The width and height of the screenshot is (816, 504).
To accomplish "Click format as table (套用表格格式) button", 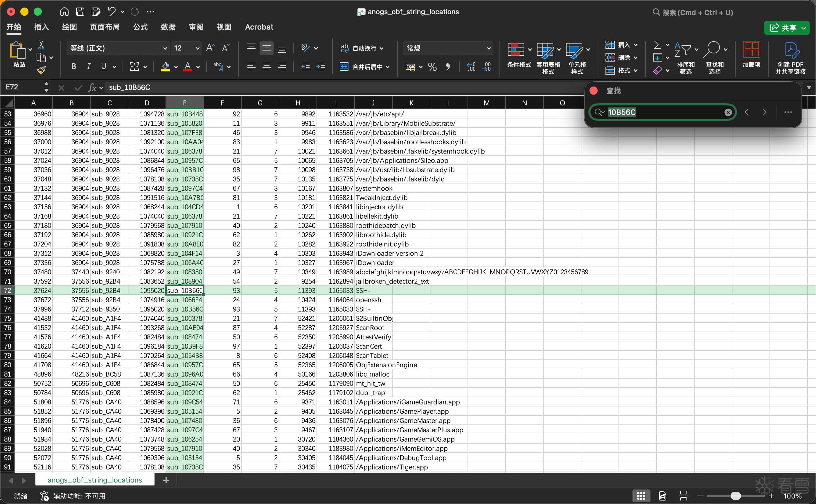I will click(x=548, y=58).
